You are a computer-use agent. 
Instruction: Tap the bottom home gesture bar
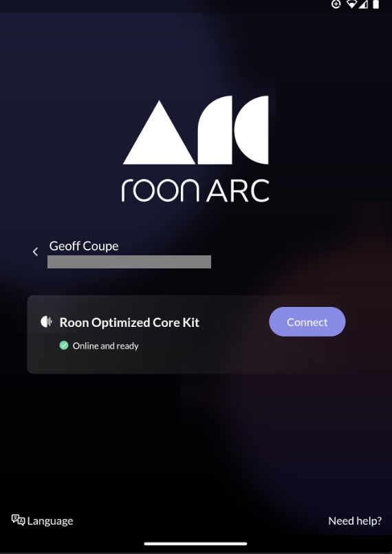tap(195, 544)
